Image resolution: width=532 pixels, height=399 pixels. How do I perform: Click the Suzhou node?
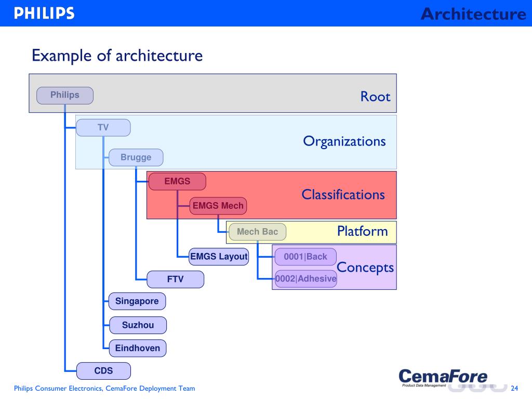point(138,325)
